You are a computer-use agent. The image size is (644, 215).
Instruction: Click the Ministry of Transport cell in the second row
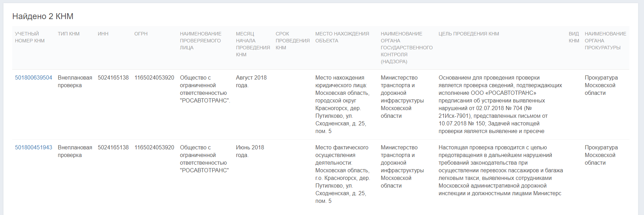[402, 167]
